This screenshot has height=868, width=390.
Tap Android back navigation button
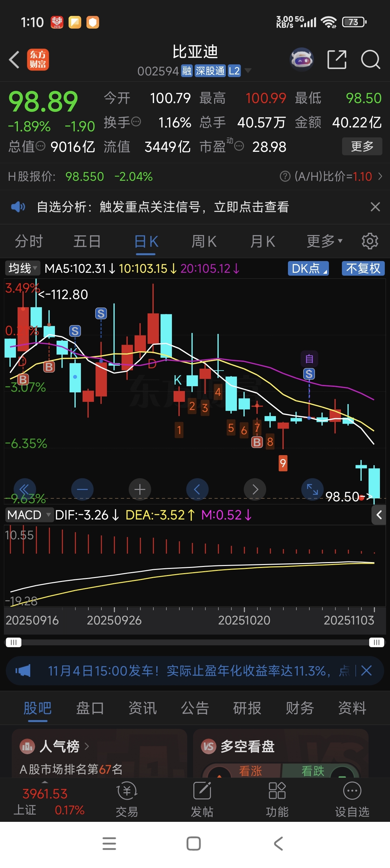(278, 843)
